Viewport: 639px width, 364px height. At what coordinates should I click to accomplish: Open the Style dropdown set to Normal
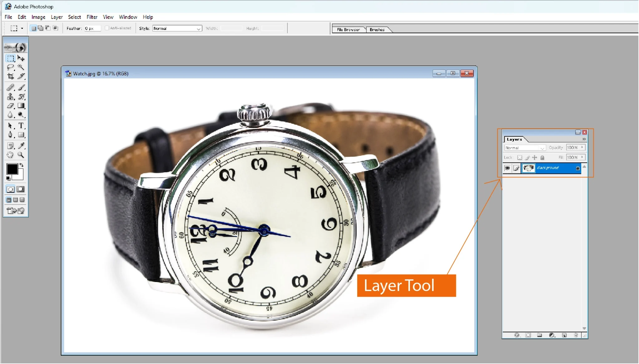point(177,28)
